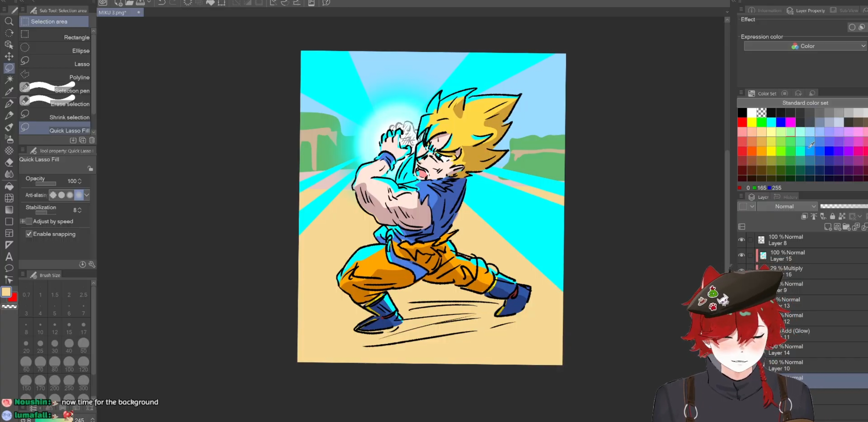Pick the pure red color swatch

(742, 122)
